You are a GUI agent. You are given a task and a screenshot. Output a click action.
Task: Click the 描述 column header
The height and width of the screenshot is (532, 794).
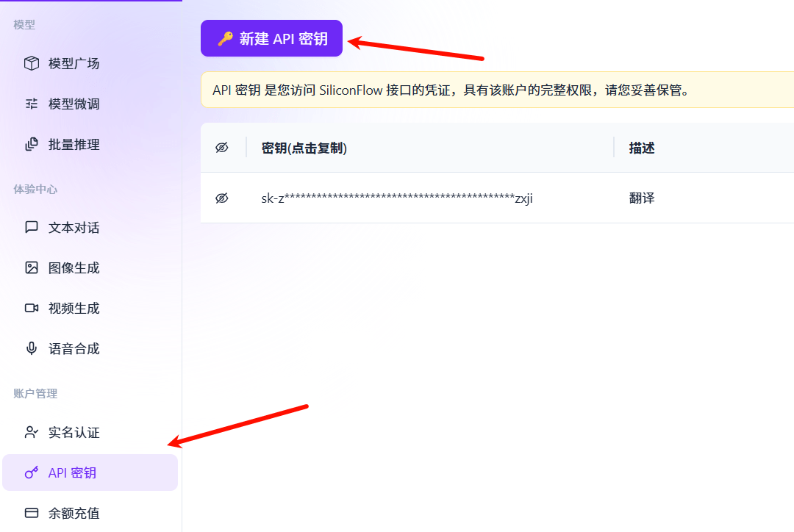click(x=642, y=147)
